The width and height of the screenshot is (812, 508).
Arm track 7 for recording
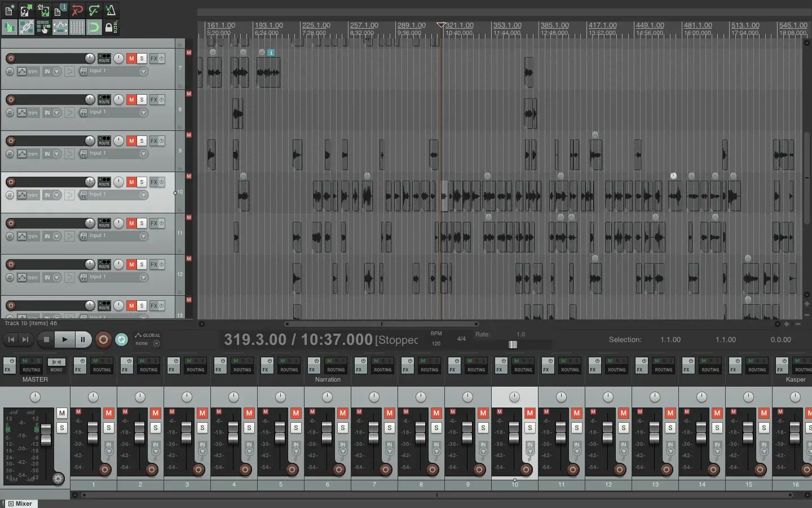point(10,58)
